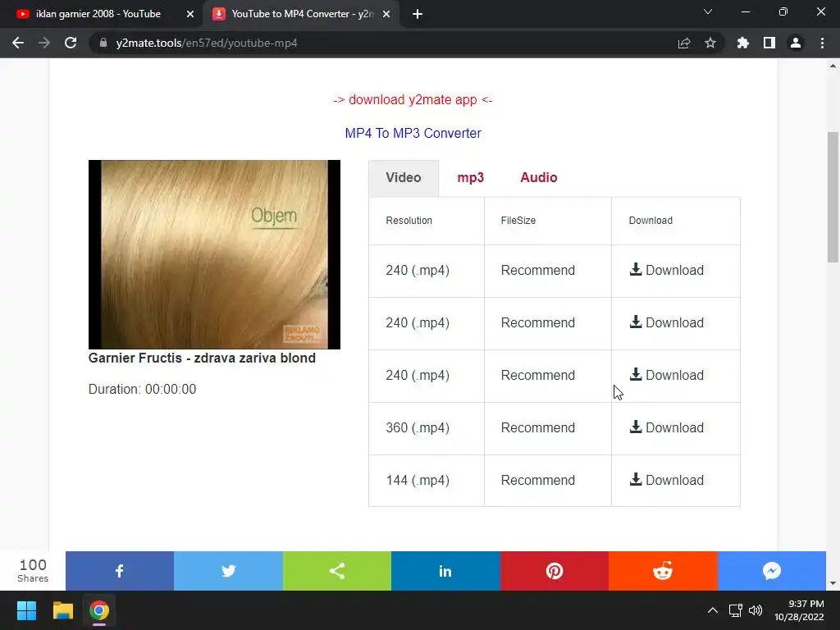
Task: Open the volume control in the system tray
Action: point(756,610)
